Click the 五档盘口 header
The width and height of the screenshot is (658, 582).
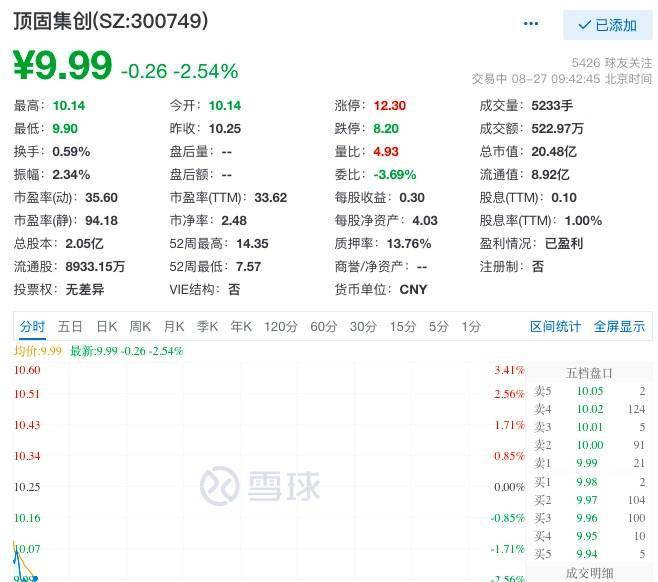[x=589, y=373]
